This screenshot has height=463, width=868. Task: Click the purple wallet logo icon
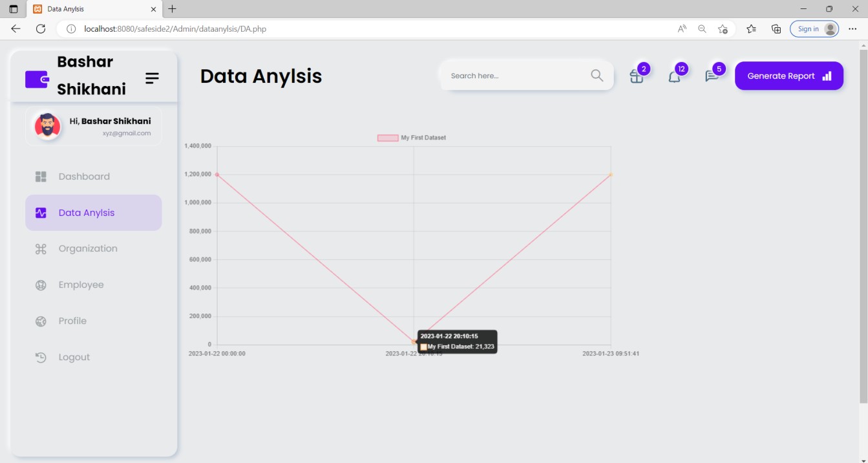tap(37, 80)
